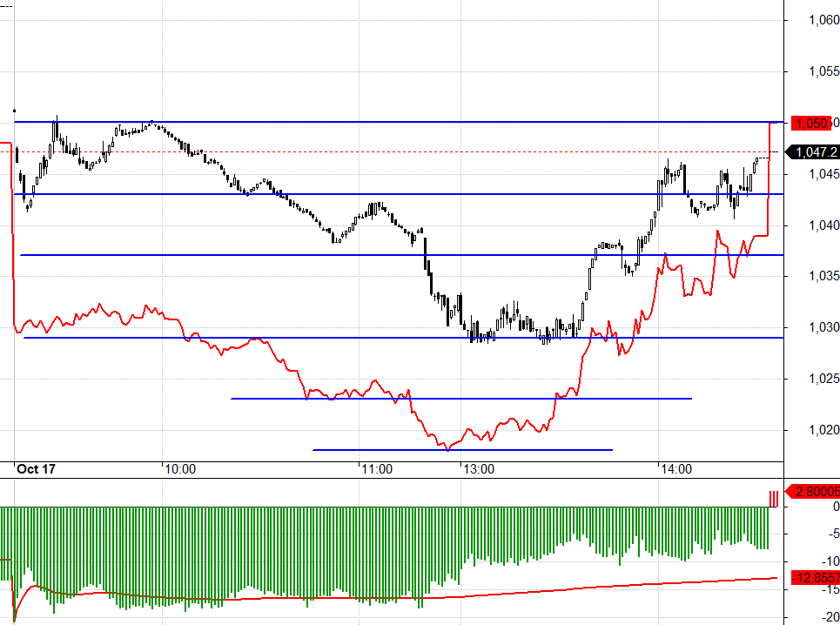Click the red histogram bars above zero
The height and width of the screenshot is (625, 840).
773,498
